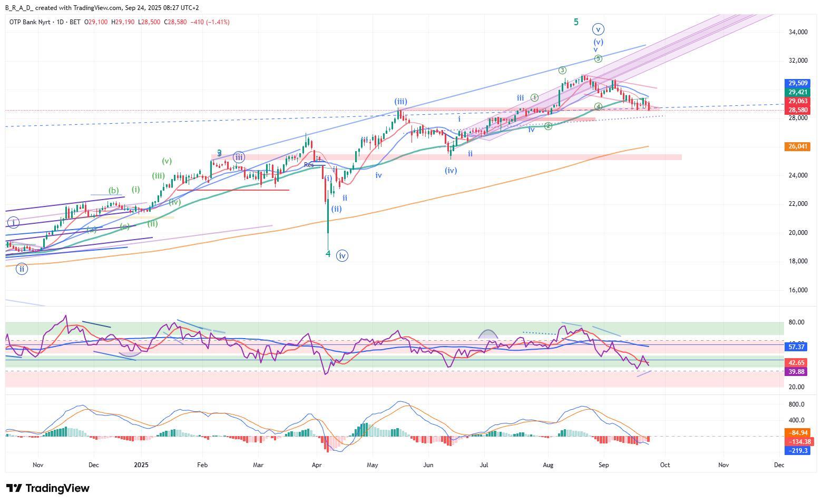Click the orange 26,041 price label
822x504 pixels.
tap(798, 146)
